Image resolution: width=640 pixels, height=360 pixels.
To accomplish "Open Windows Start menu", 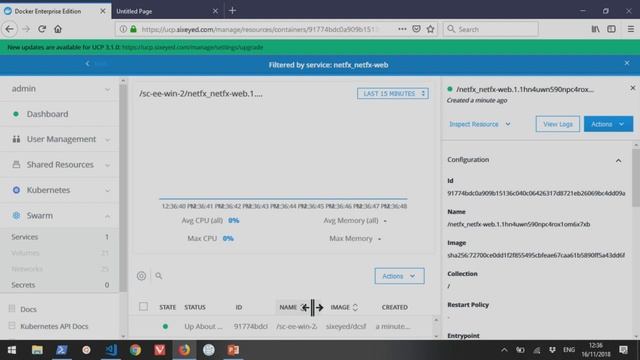I will [12, 350].
